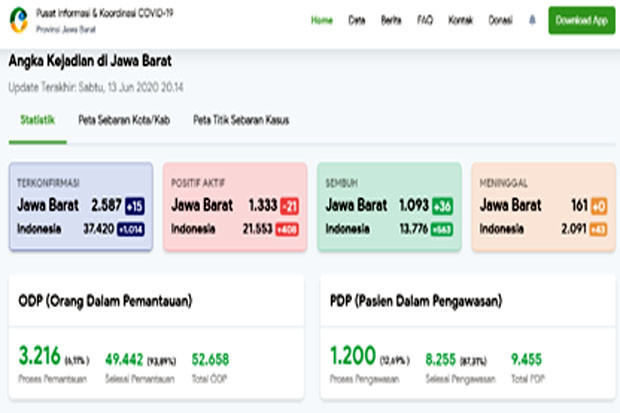Viewport: 620px width, 413px height.
Task: Click the 8.255 Selesai Pengawasan figure
Action: 440,360
